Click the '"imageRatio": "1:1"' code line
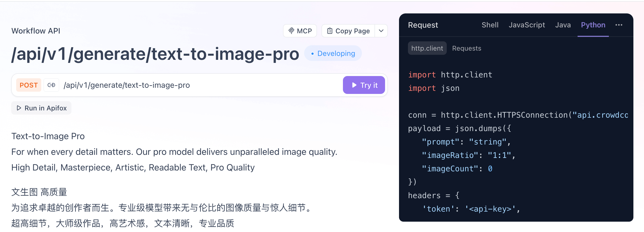 click(468, 155)
